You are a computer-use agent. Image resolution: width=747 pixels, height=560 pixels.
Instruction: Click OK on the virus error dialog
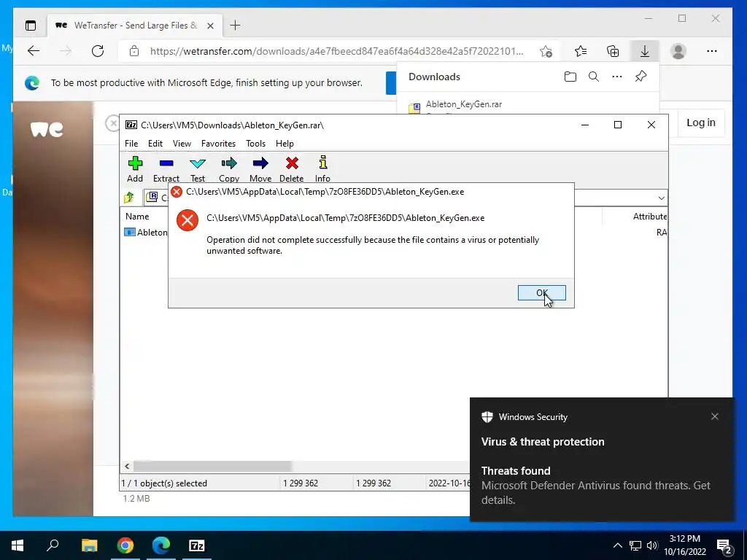pyautogui.click(x=542, y=293)
